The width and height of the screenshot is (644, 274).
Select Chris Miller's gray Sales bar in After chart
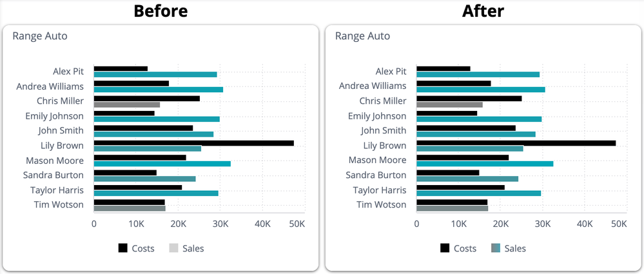click(x=449, y=104)
